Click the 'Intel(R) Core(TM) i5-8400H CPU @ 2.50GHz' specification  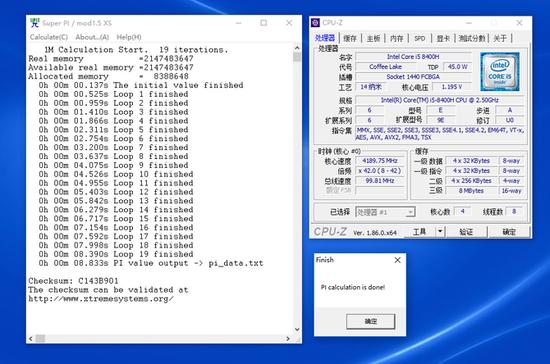pos(440,100)
